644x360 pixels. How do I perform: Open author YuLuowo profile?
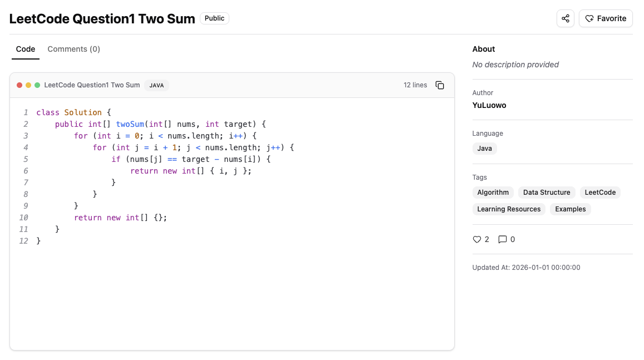(x=489, y=105)
